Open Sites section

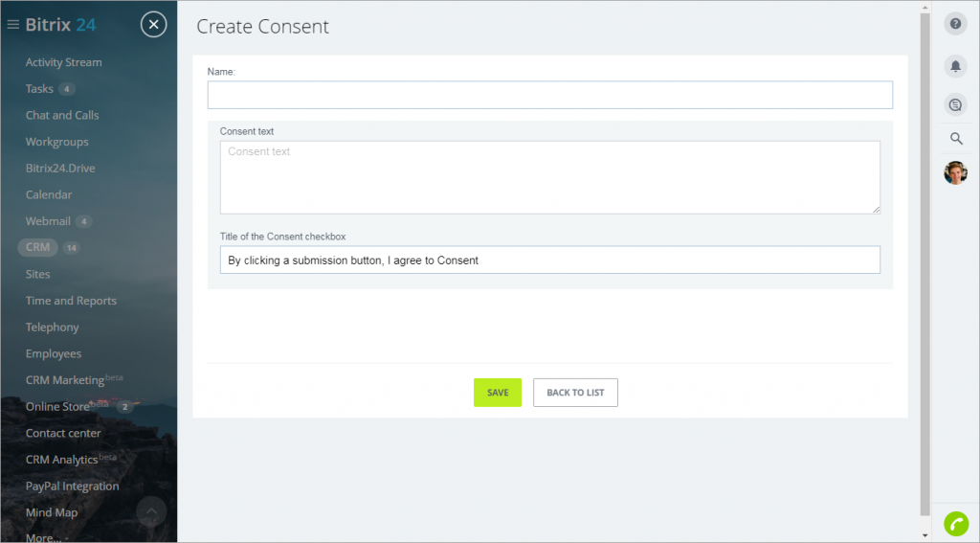(x=37, y=274)
